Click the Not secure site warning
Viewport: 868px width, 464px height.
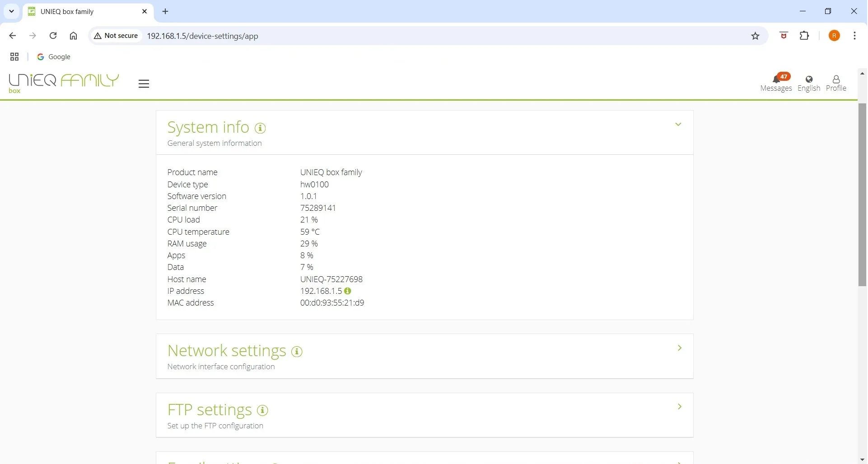tap(117, 36)
